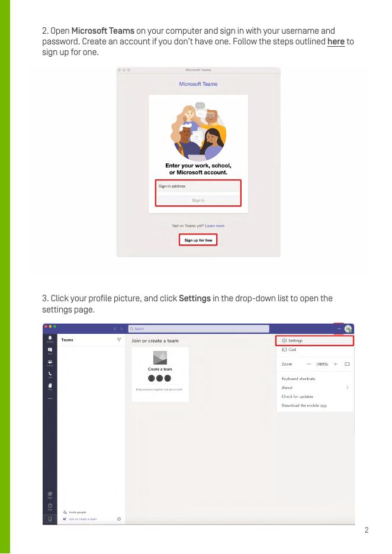
Task: Click the profile picture avatar
Action: pyautogui.click(x=348, y=328)
